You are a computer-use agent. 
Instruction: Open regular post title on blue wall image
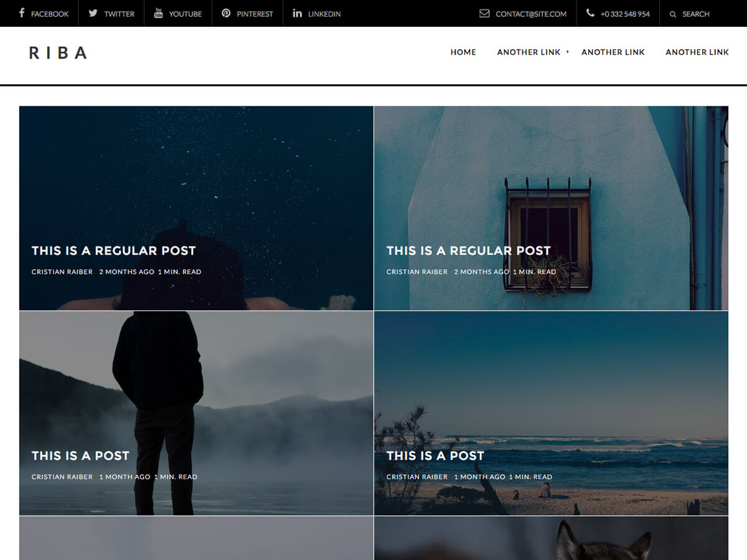click(x=469, y=251)
